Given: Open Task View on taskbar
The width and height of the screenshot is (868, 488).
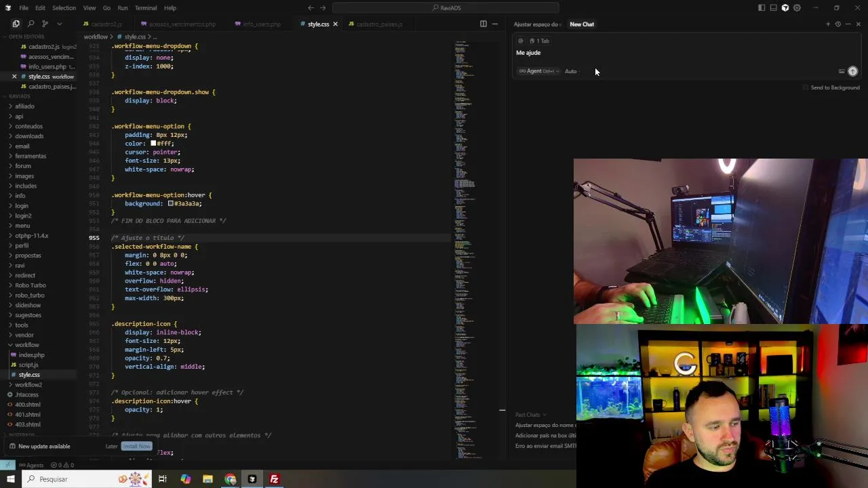Looking at the screenshot, I should click(x=163, y=479).
